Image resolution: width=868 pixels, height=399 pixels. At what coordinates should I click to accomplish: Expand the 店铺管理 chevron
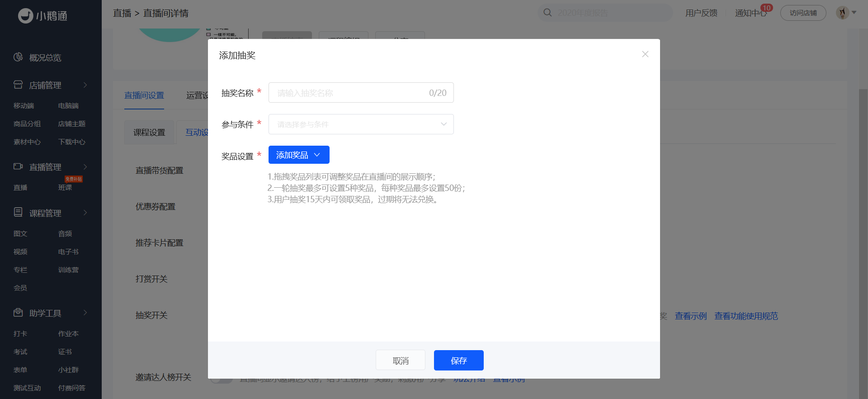85,85
